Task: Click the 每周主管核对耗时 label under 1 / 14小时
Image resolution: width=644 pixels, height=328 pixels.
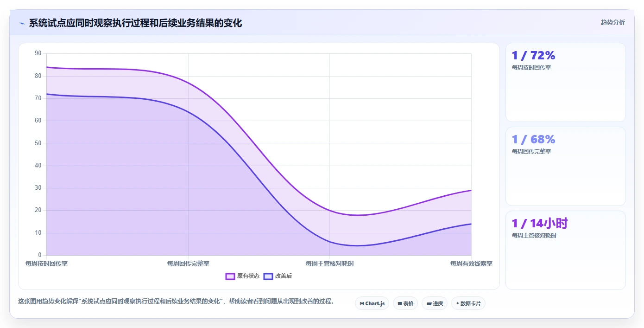Action: pos(534,236)
